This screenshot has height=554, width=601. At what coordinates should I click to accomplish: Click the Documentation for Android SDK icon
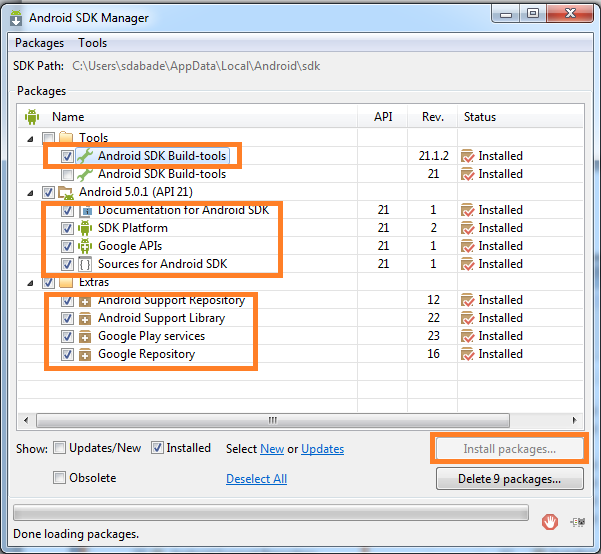click(x=85, y=210)
